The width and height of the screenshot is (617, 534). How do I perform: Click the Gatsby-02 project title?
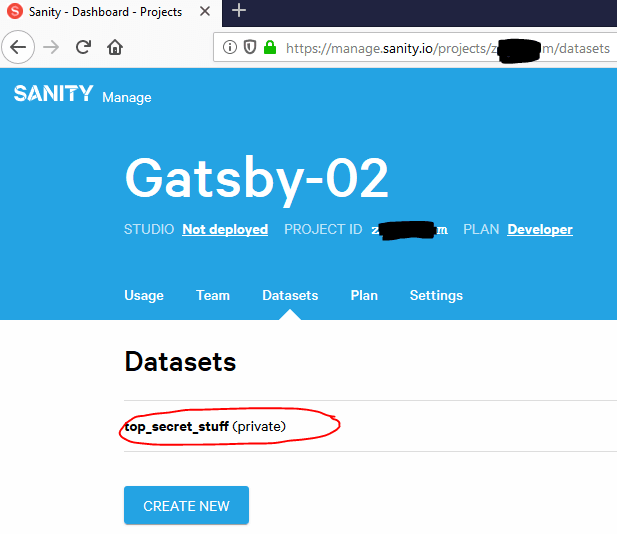coord(257,179)
